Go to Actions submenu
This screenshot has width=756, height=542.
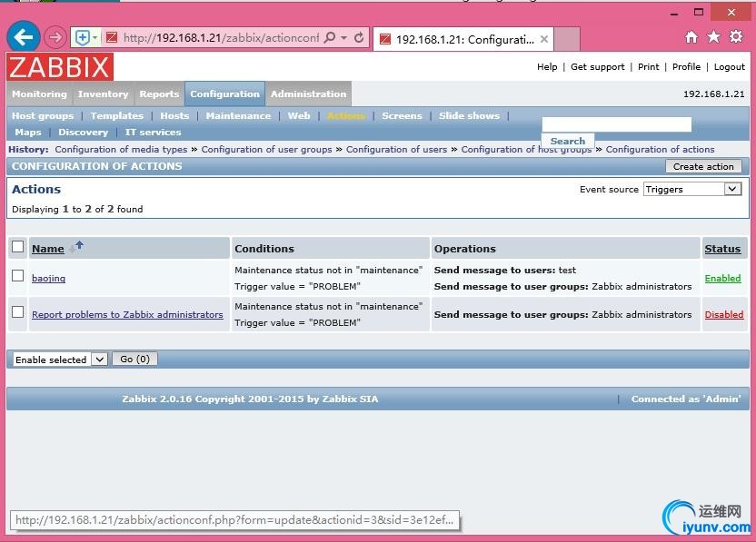346,115
